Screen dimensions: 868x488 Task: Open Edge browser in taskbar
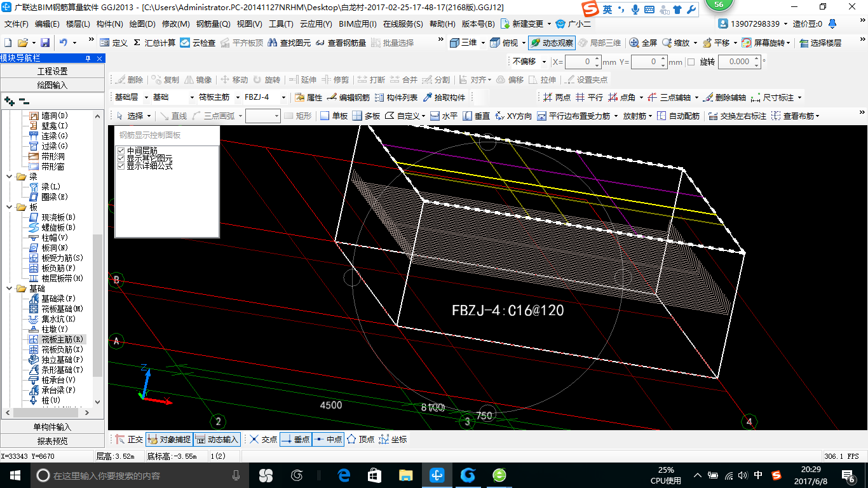(x=344, y=475)
